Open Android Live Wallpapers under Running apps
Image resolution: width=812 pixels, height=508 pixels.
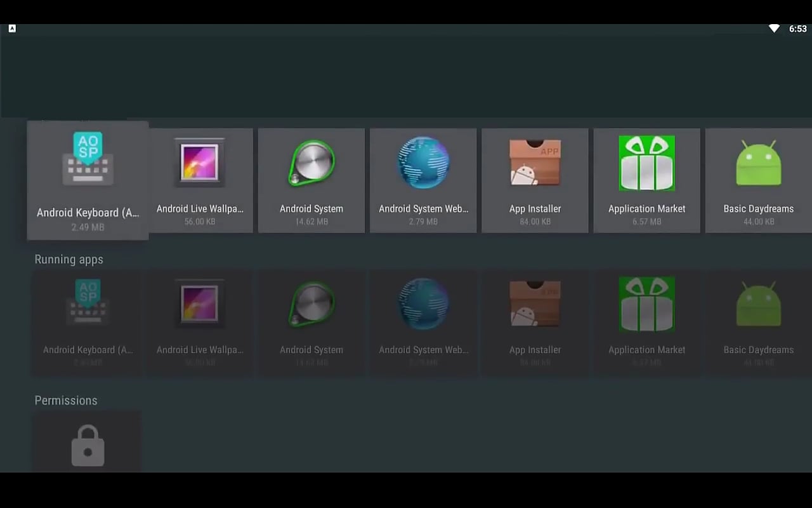(x=200, y=323)
